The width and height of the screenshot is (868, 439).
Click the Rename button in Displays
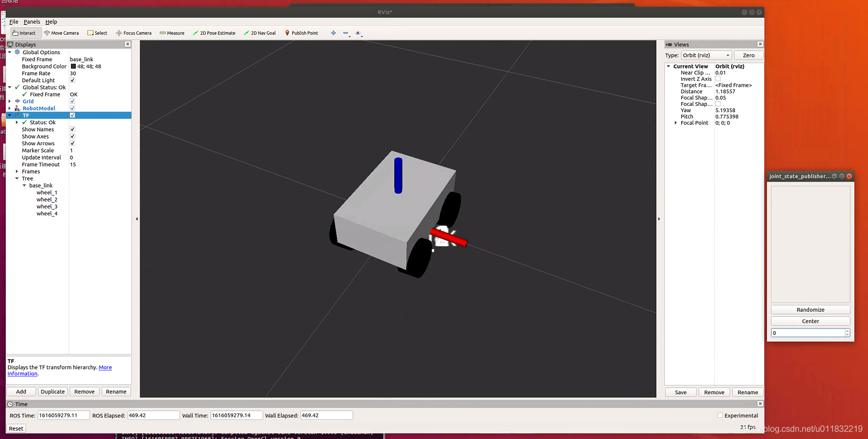point(116,392)
